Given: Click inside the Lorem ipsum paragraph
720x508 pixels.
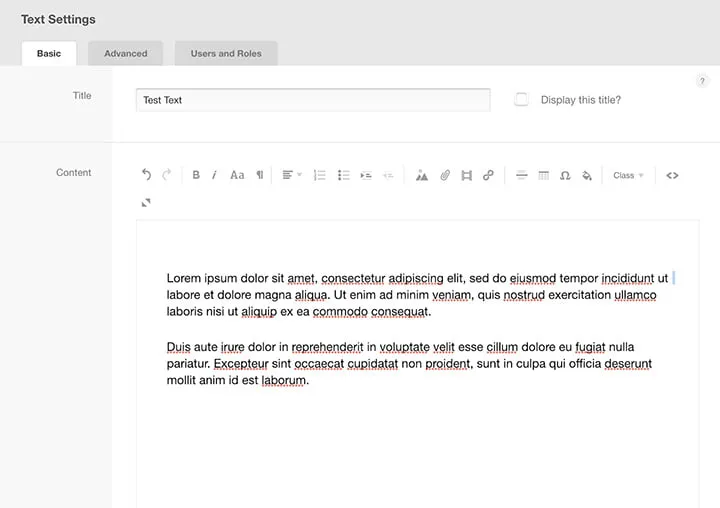Looking at the screenshot, I should click(417, 295).
